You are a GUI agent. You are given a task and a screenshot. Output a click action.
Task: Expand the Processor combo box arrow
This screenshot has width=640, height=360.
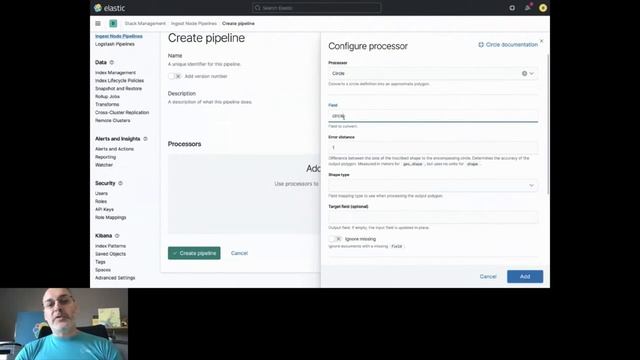point(531,73)
